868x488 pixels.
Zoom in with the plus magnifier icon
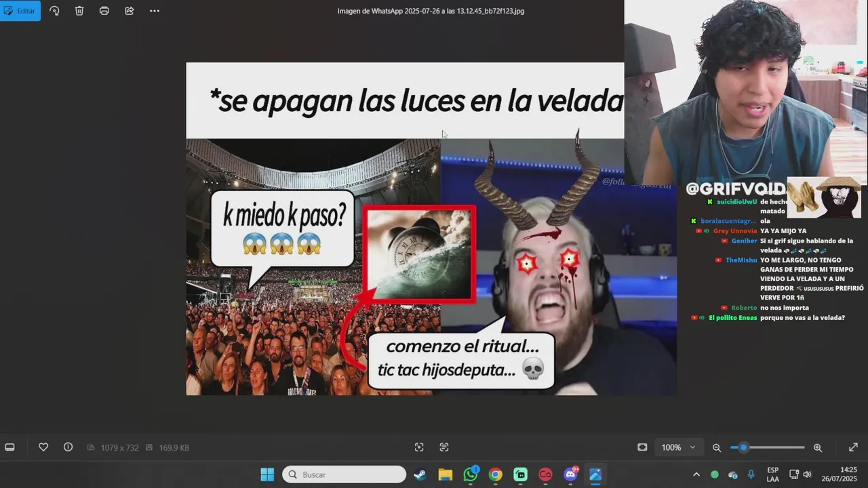(818, 447)
